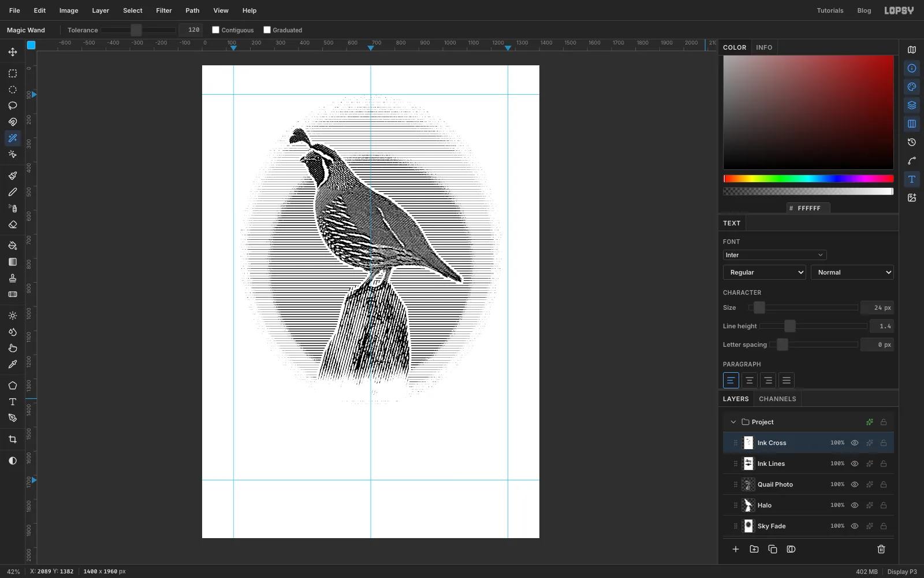This screenshot has height=578, width=924.
Task: Click the hex color FFFFFF field
Action: click(x=808, y=208)
